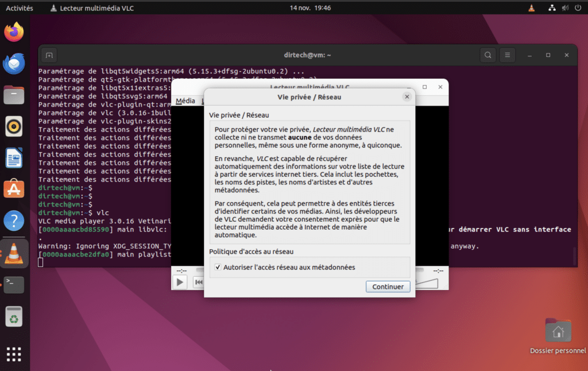588x371 pixels.
Task: Open Ubuntu Software store in the dock
Action: [14, 189]
